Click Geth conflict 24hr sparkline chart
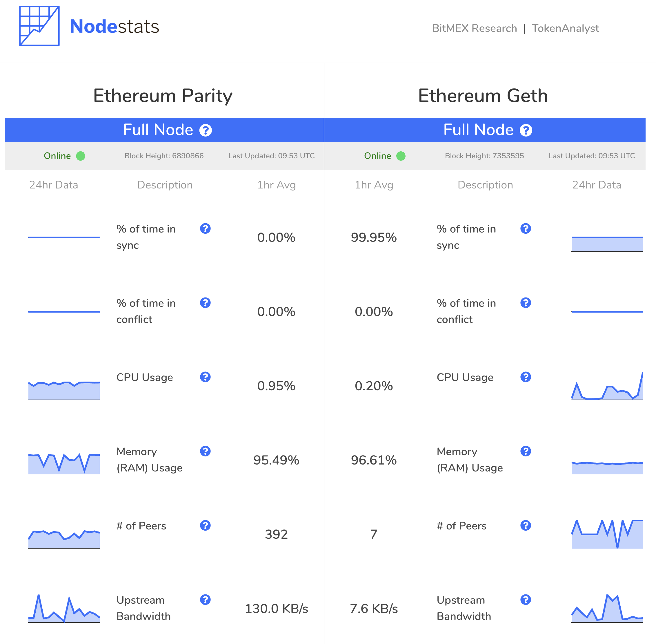Viewport: 656px width, 644px height. tap(607, 311)
